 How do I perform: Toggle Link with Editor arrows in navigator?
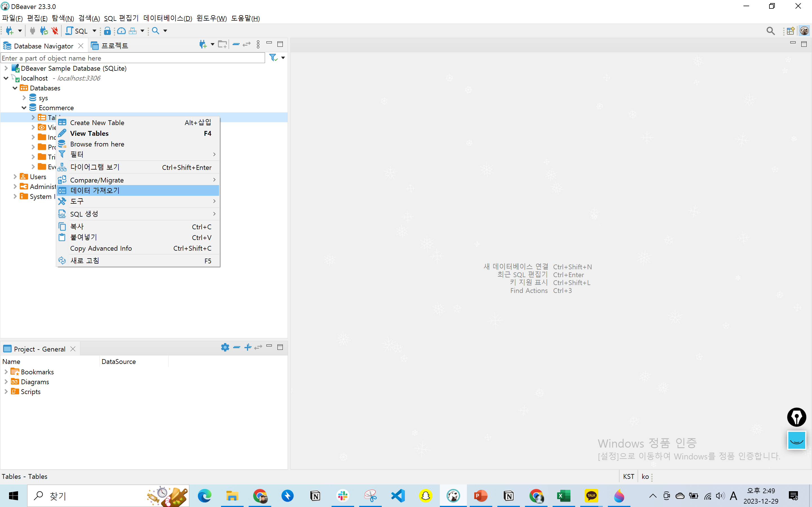247,44
